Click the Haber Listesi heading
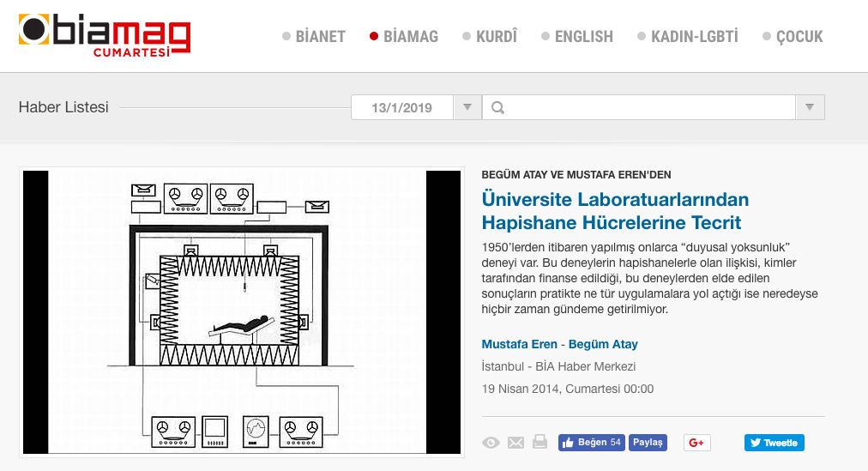The width and height of the screenshot is (868, 471). [x=63, y=107]
